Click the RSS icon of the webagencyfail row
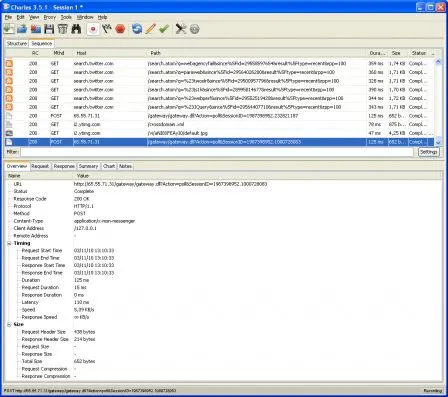This screenshot has width=448, height=397. (9, 63)
